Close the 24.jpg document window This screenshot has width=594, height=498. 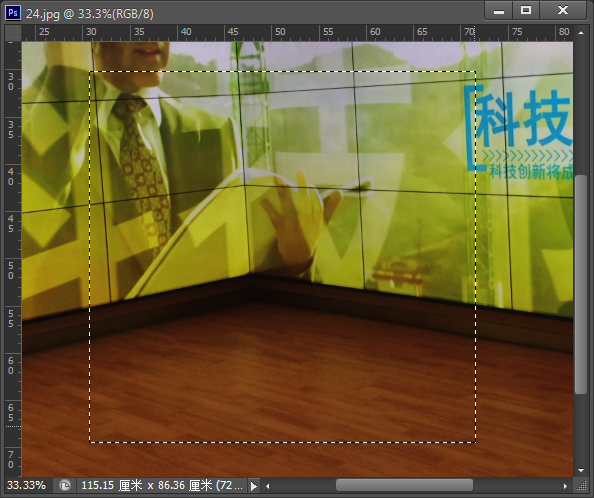[x=563, y=11]
